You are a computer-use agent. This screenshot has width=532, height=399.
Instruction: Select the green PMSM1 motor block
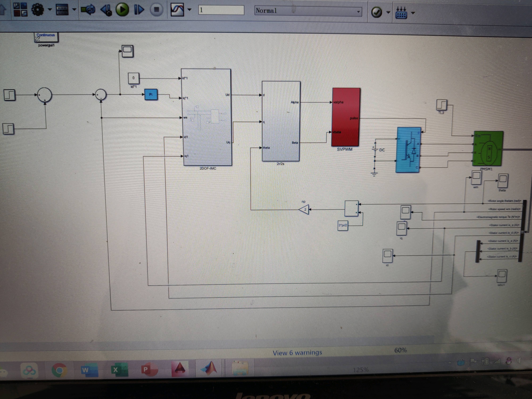click(x=488, y=148)
